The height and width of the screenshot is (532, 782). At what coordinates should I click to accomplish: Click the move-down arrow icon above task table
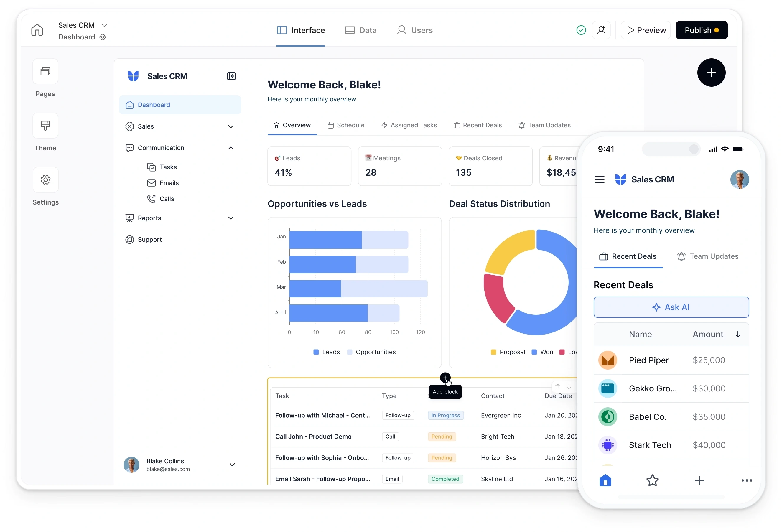(x=569, y=387)
